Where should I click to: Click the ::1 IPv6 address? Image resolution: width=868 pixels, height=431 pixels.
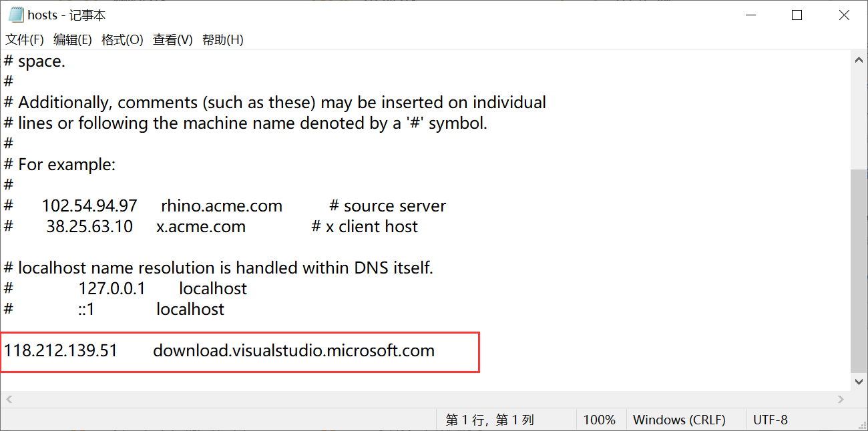pos(86,309)
